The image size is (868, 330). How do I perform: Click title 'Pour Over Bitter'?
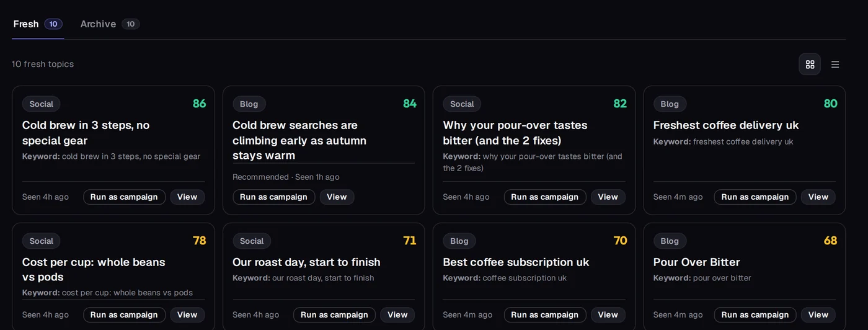coord(697,262)
